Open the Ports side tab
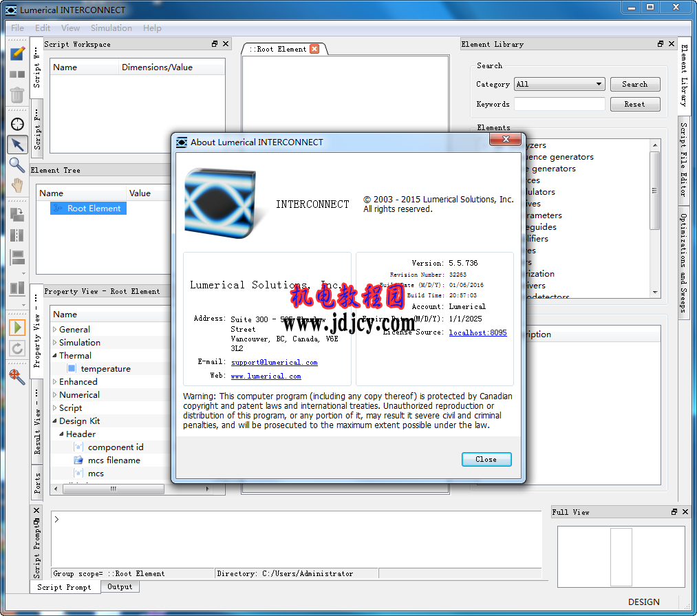Screen dimensions: 697x616 [37, 482]
